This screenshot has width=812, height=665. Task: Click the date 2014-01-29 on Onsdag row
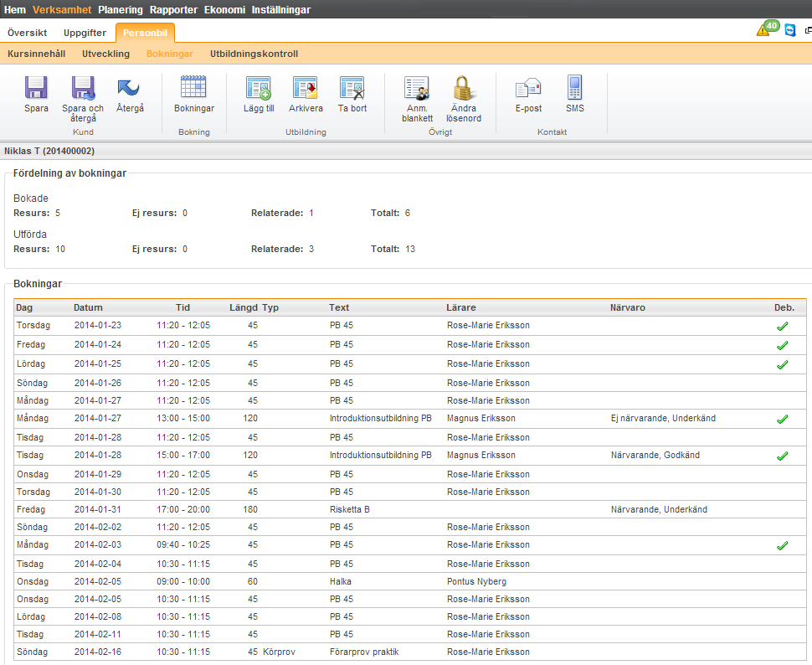pyautogui.click(x=97, y=474)
